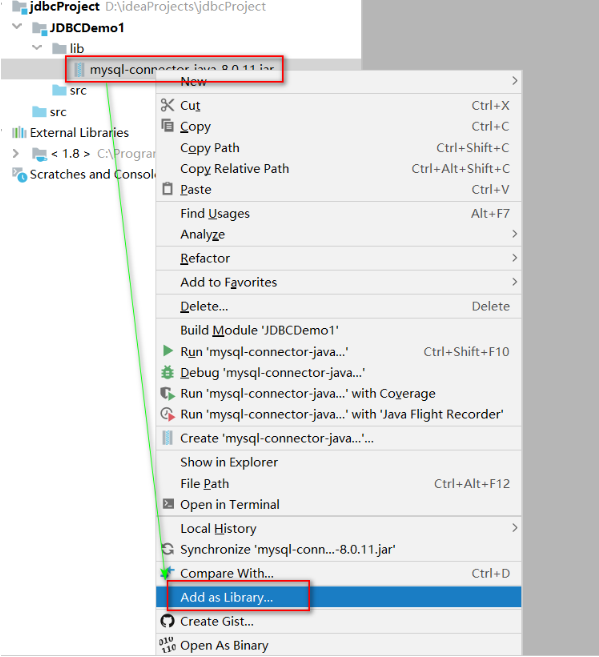The width and height of the screenshot is (599, 657).
Task: Click the scissors icon next to Cut
Action: click(168, 105)
